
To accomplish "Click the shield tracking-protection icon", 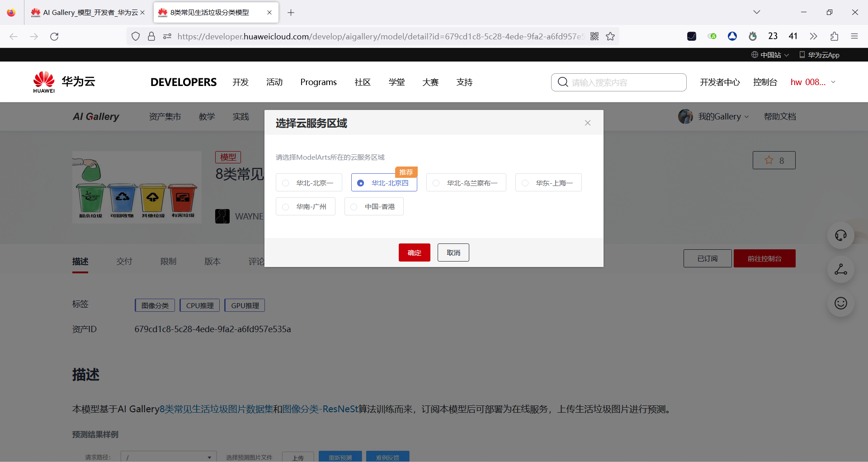I will 136,36.
